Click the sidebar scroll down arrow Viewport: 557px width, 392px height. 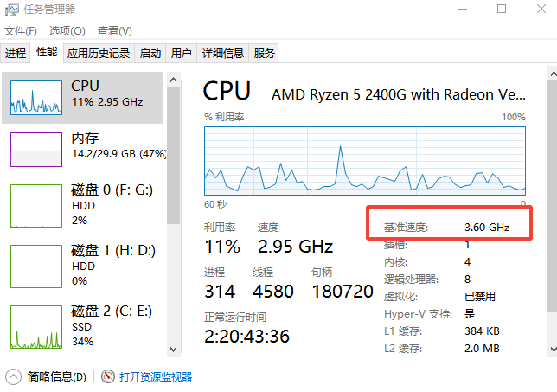[173, 350]
